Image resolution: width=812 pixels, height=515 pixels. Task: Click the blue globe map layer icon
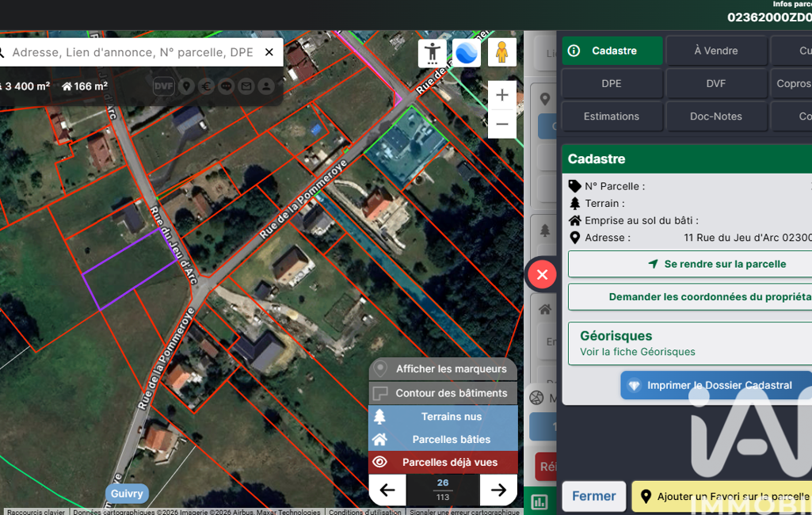[x=467, y=53]
